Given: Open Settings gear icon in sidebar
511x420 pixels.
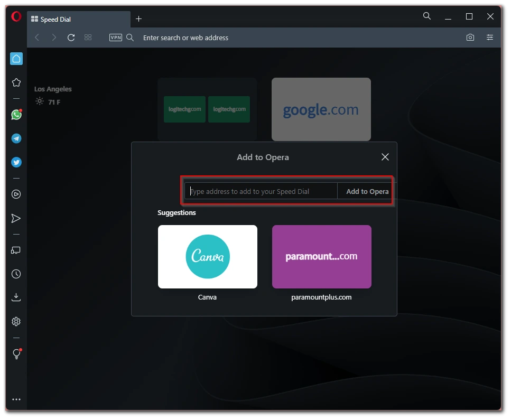Looking at the screenshot, I should (16, 322).
